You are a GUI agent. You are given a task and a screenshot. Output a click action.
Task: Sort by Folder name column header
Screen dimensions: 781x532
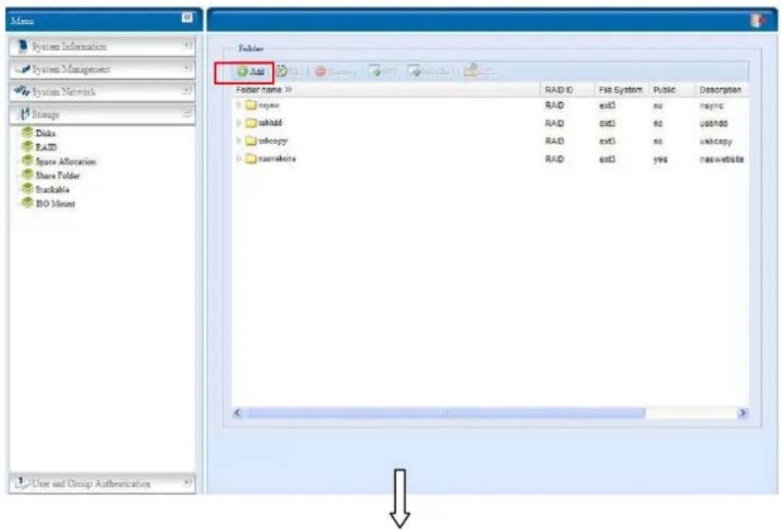click(x=387, y=90)
